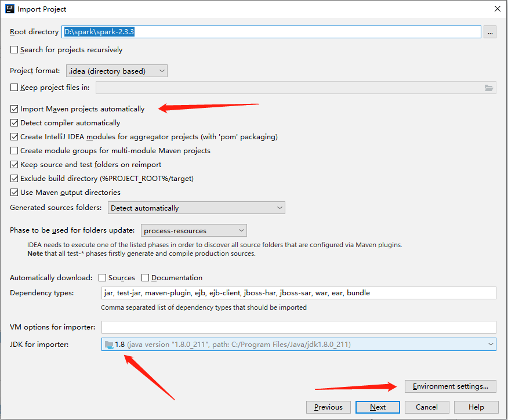Disable Exclude build directory option
Image resolution: width=508 pixels, height=420 pixels.
point(13,178)
